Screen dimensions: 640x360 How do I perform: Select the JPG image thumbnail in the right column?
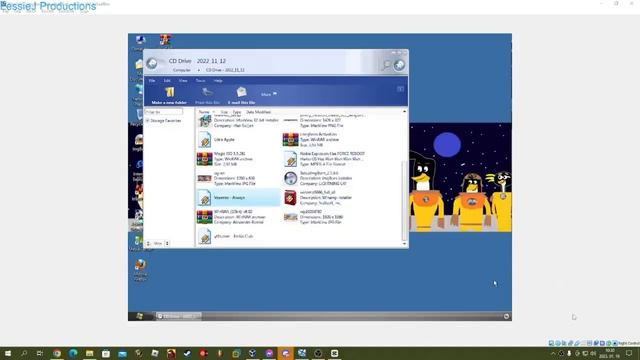coord(290,217)
